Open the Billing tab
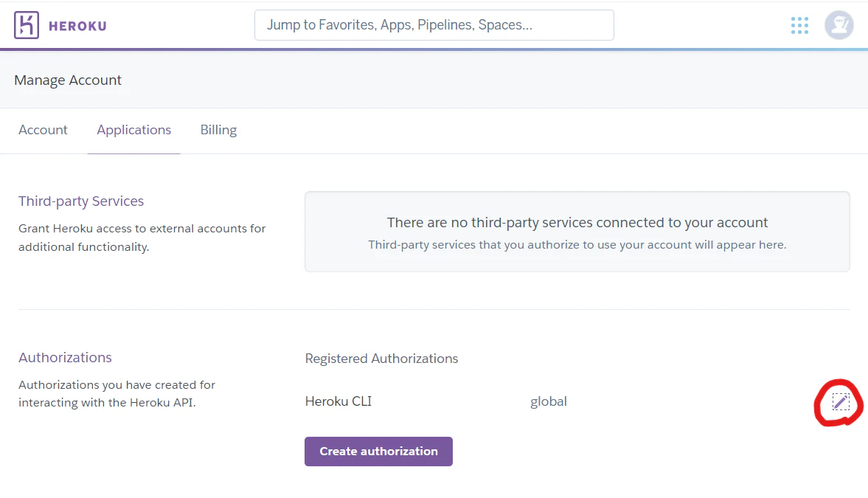This screenshot has height=498, width=868. (219, 130)
